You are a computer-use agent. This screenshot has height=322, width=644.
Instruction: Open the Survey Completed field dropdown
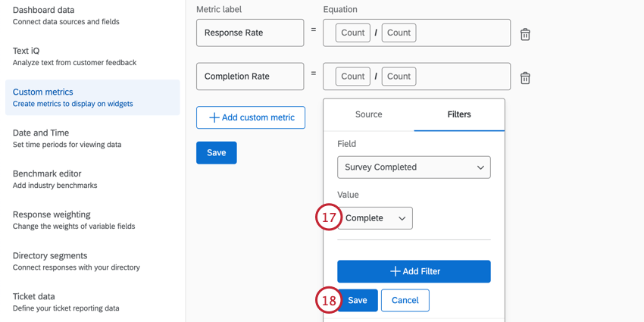pyautogui.click(x=414, y=167)
